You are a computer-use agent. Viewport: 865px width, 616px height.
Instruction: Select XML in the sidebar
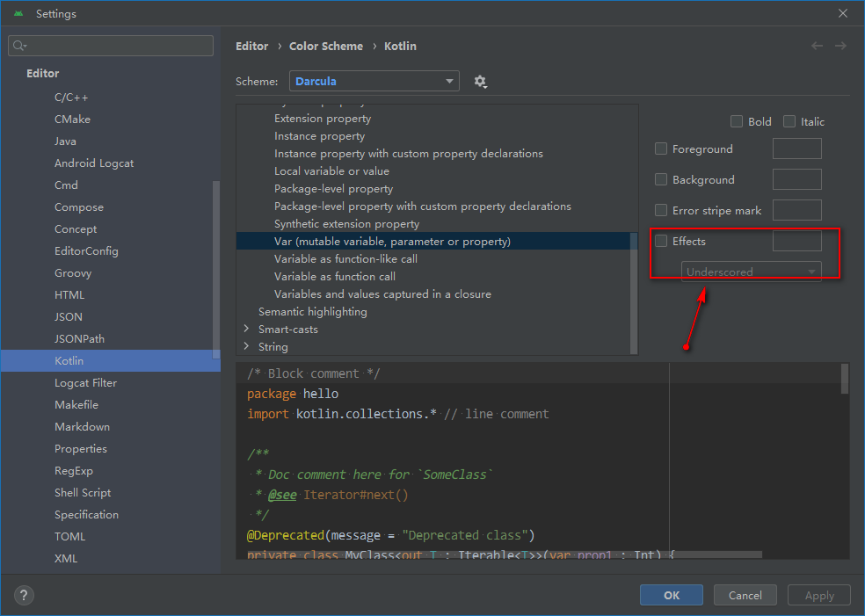[66, 559]
